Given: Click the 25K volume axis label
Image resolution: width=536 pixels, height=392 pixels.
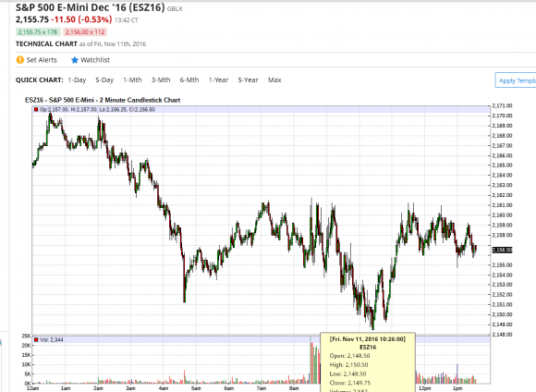Looking at the screenshot, I should (x=26, y=337).
